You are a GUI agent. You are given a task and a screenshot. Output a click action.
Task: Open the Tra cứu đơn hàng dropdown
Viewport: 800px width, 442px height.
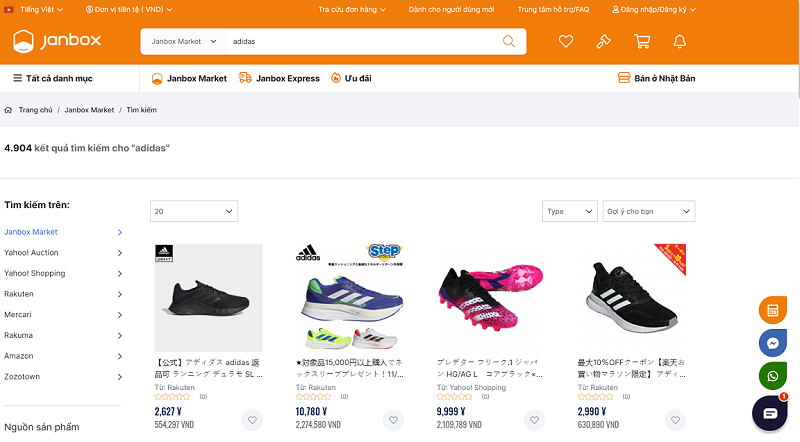tap(352, 9)
